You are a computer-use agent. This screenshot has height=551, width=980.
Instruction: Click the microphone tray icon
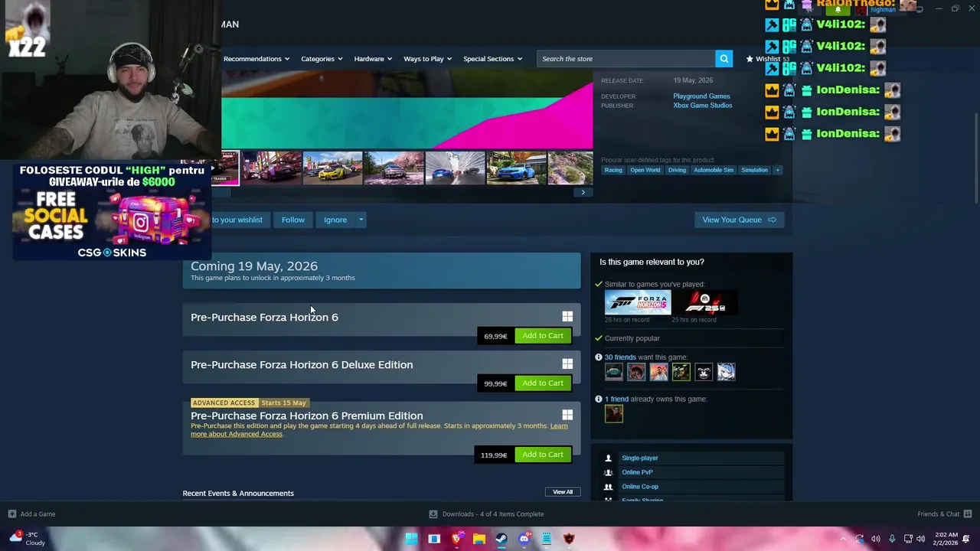tap(892, 539)
